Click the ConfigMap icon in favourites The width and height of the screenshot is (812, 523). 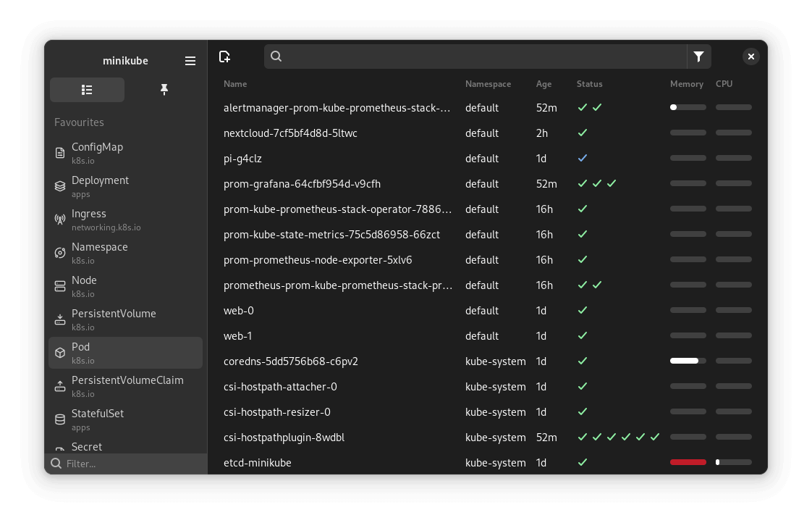coord(60,153)
